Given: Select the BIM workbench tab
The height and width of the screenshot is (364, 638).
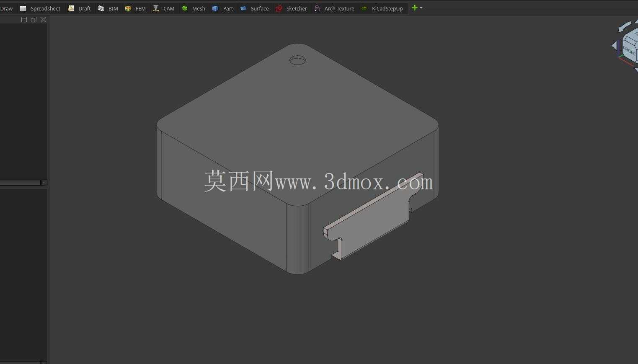Looking at the screenshot, I should (108, 8).
